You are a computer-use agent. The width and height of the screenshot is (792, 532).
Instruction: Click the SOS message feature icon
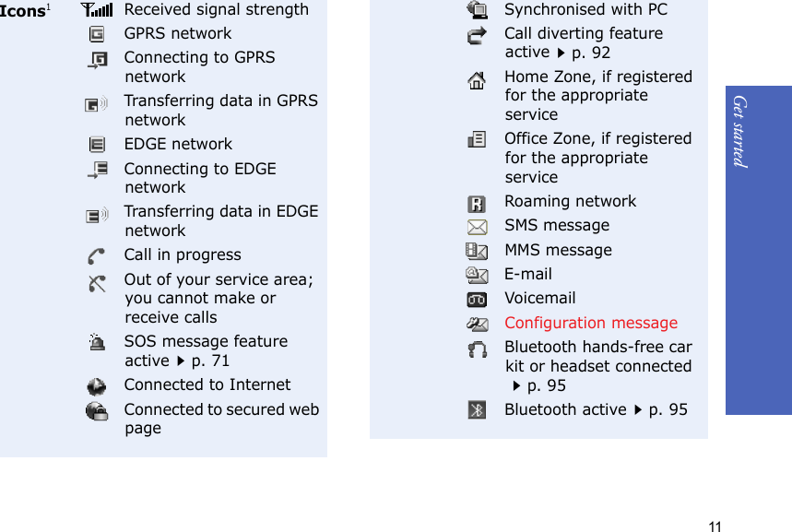(x=97, y=343)
